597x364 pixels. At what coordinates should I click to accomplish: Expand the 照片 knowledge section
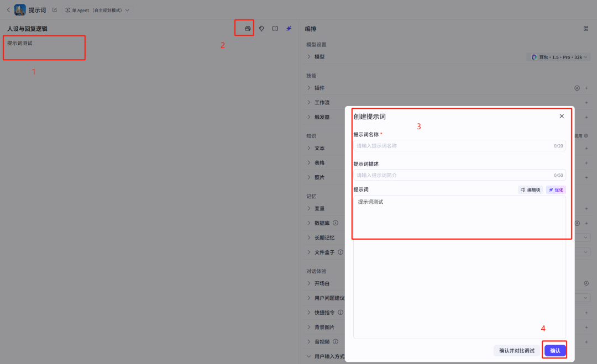click(x=309, y=177)
